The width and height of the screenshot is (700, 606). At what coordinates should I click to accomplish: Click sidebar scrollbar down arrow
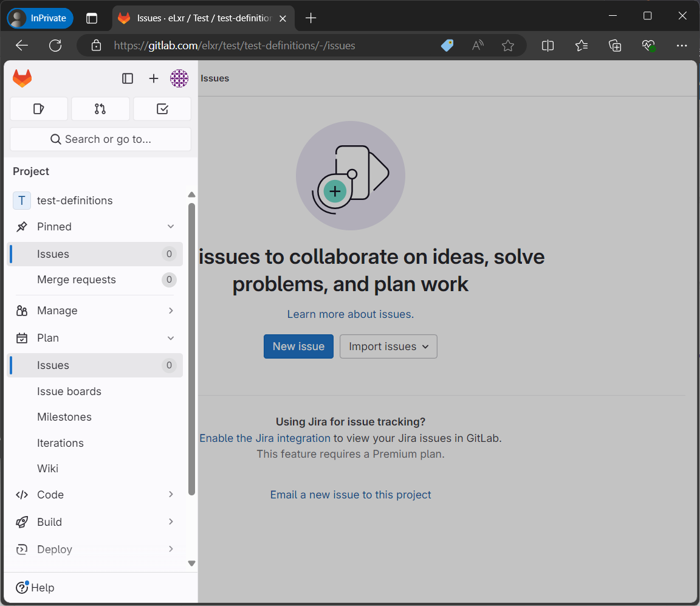click(x=191, y=563)
